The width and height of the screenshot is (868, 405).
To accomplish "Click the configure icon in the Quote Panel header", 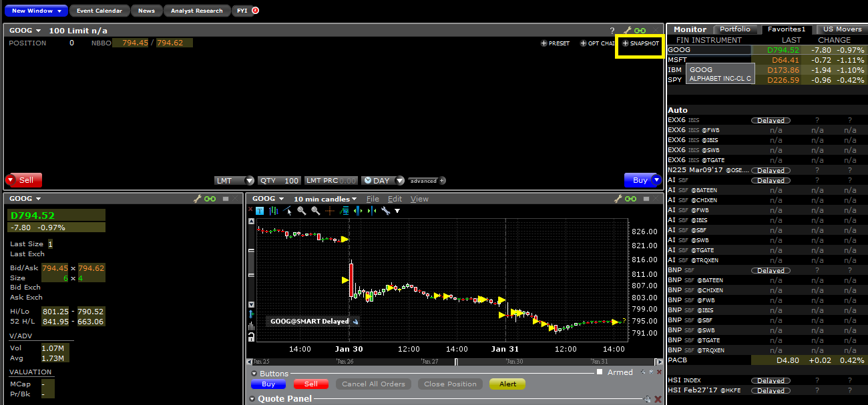I will pos(646,399).
